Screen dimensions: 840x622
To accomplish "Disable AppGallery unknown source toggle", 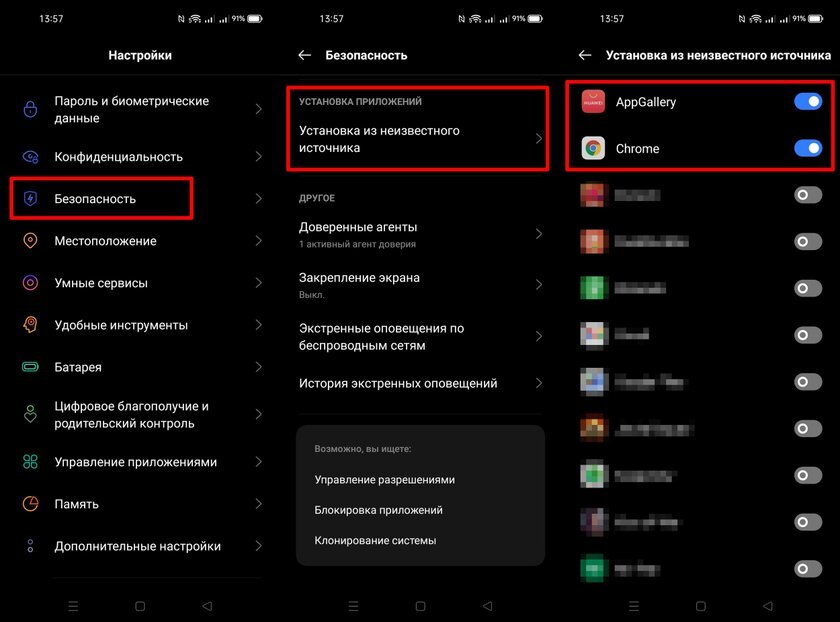I will [808, 101].
